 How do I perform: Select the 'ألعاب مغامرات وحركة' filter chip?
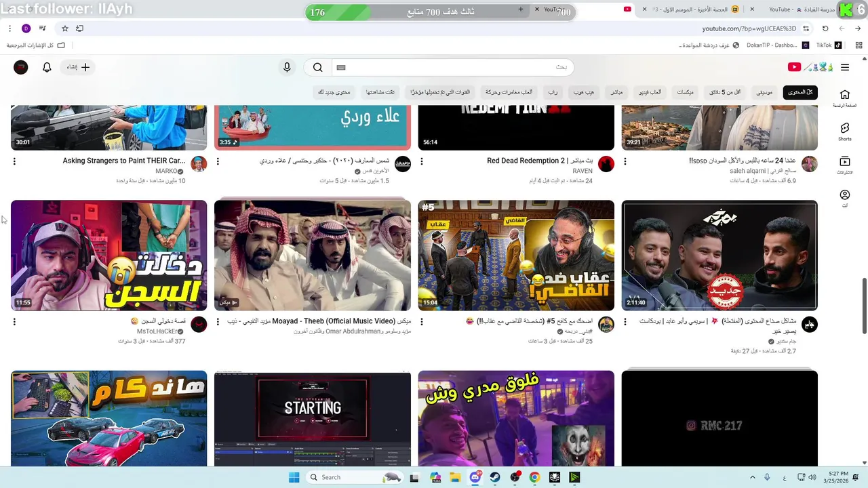click(x=509, y=92)
